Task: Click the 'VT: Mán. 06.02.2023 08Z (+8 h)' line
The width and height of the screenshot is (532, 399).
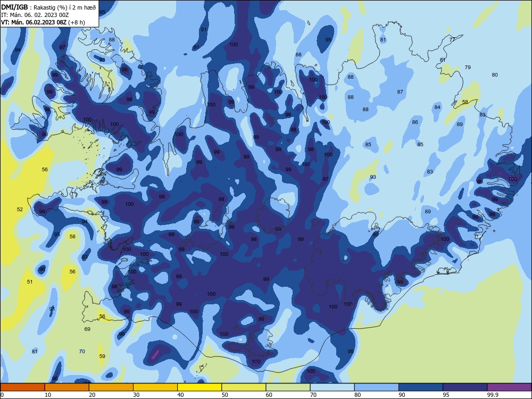Action: coord(43,22)
